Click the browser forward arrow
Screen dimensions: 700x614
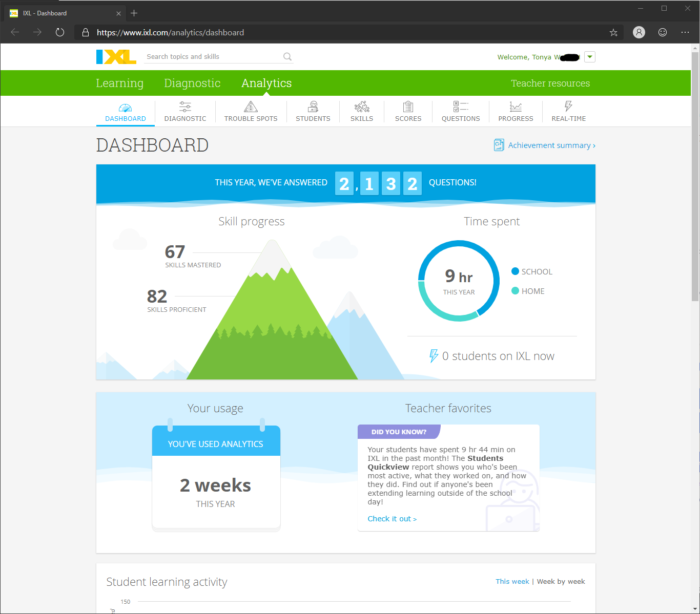[37, 32]
